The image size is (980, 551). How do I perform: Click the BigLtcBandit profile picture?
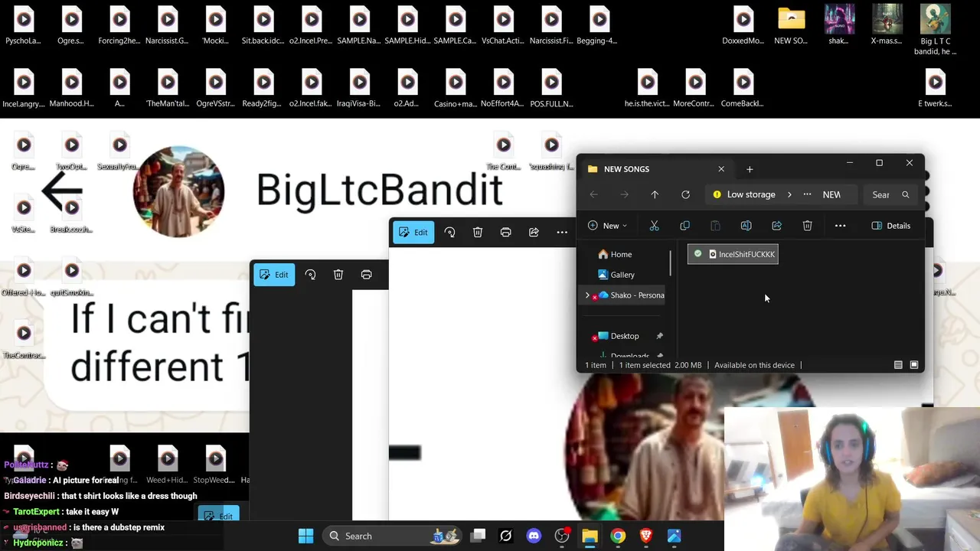(178, 191)
